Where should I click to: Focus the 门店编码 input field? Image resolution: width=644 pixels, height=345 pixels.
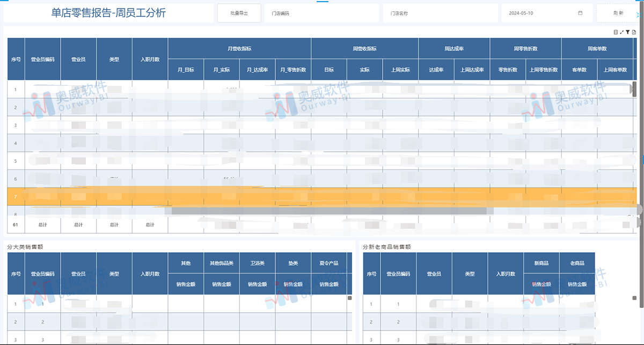click(x=321, y=13)
